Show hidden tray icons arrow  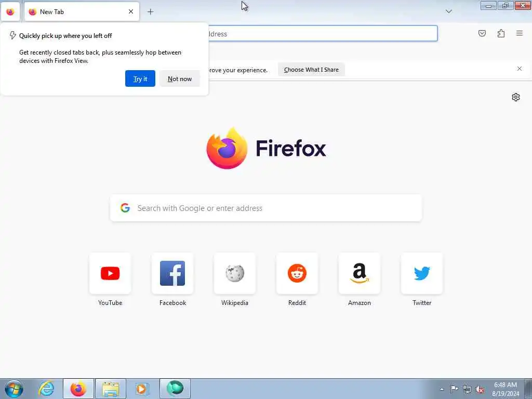click(x=442, y=389)
